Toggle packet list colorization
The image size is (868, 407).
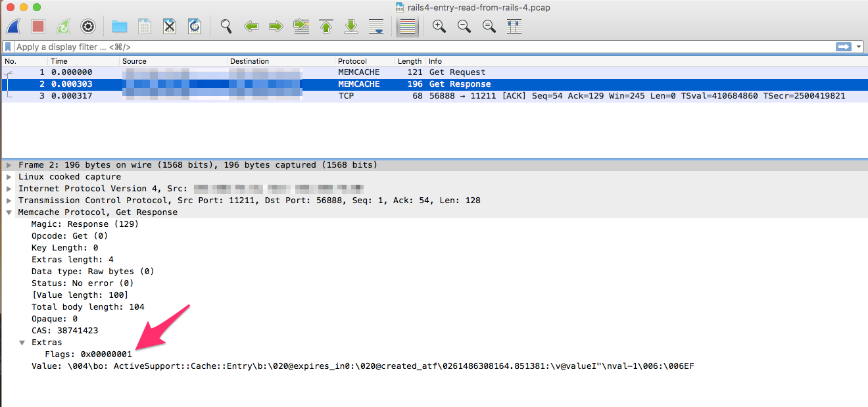click(x=408, y=26)
